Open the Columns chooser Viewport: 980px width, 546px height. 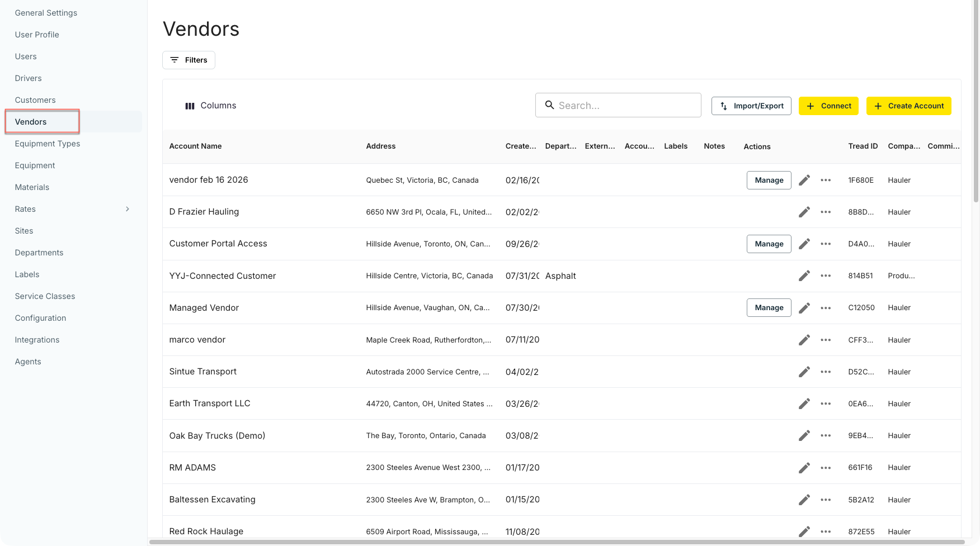(x=210, y=106)
